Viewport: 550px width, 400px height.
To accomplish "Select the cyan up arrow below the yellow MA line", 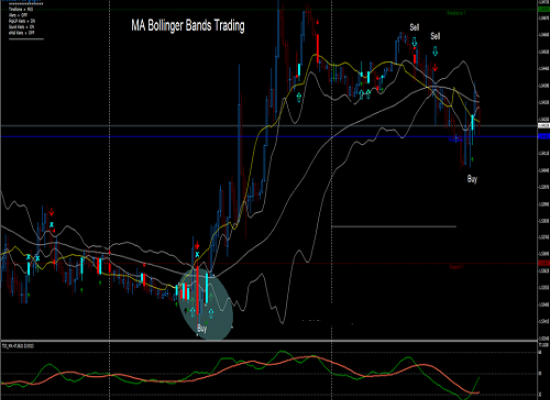I will pyautogui.click(x=299, y=97).
